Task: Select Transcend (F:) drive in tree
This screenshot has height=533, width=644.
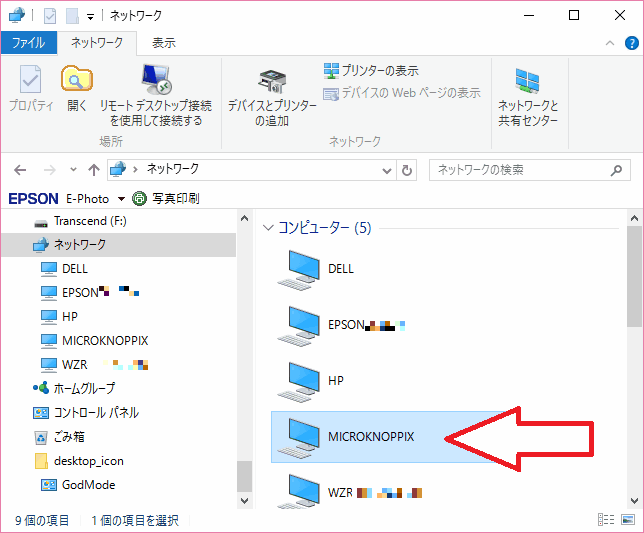Action: (x=80, y=221)
